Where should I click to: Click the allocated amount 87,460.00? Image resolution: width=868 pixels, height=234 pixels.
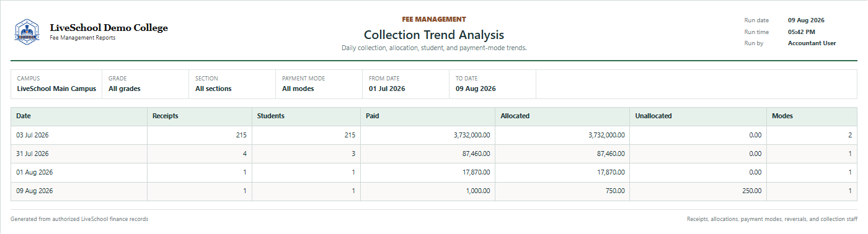[610, 154]
